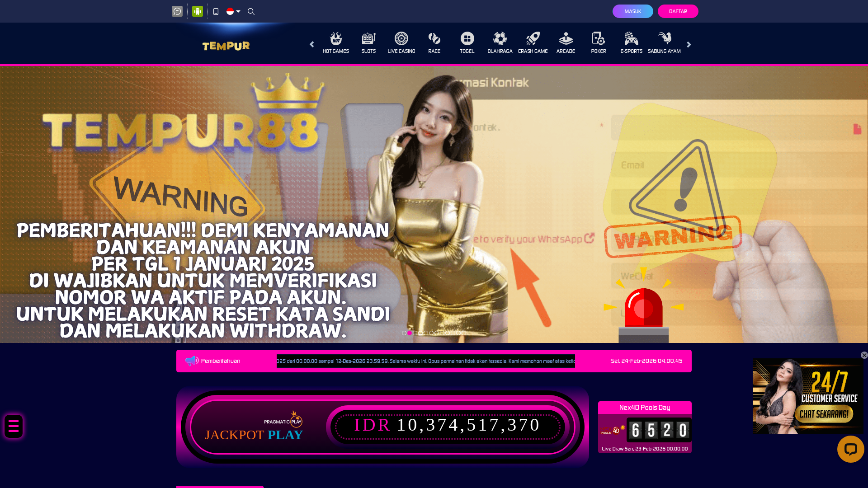
Task: Navigate category menu left with arrow
Action: [x=311, y=44]
